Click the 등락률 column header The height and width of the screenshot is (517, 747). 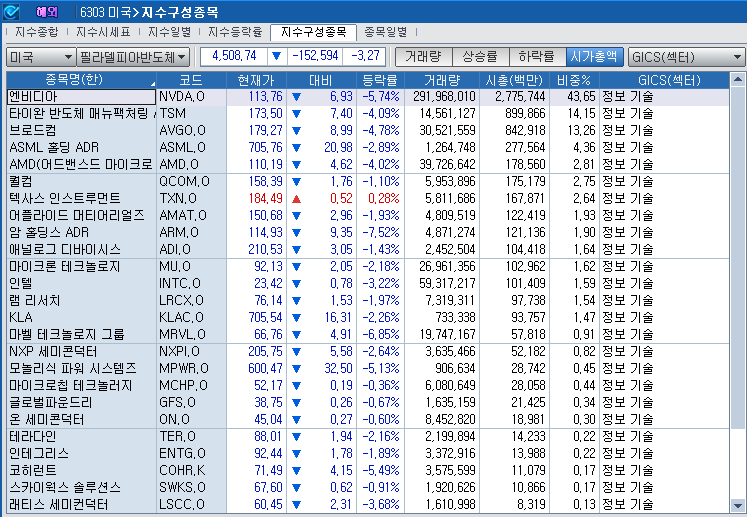pos(380,80)
